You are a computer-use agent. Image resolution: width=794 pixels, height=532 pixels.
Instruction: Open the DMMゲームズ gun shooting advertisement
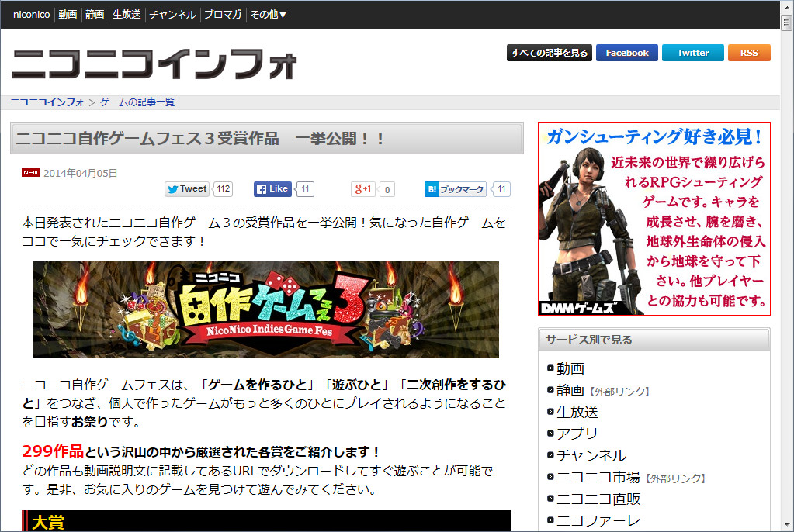point(654,219)
